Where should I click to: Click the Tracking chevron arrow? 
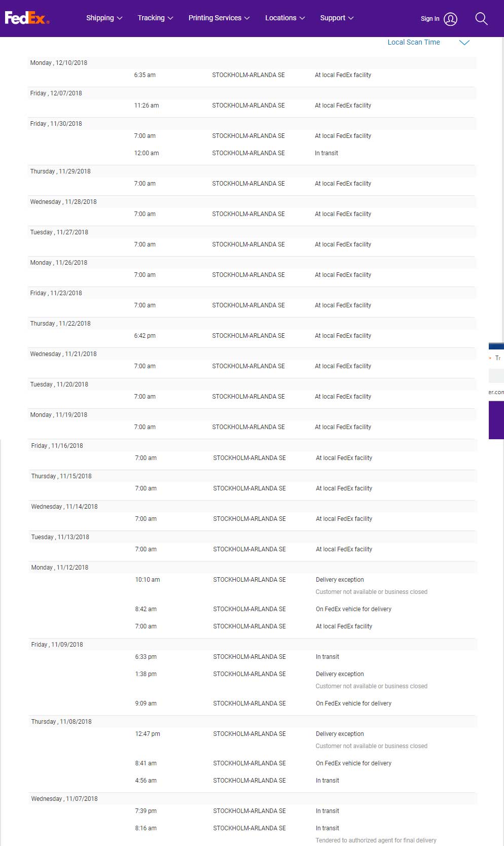(x=170, y=18)
